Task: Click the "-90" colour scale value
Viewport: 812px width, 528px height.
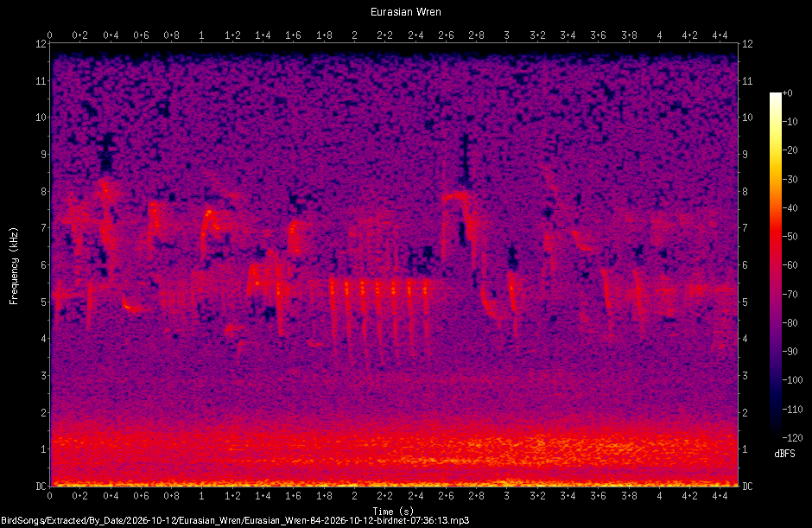Action: click(x=790, y=352)
